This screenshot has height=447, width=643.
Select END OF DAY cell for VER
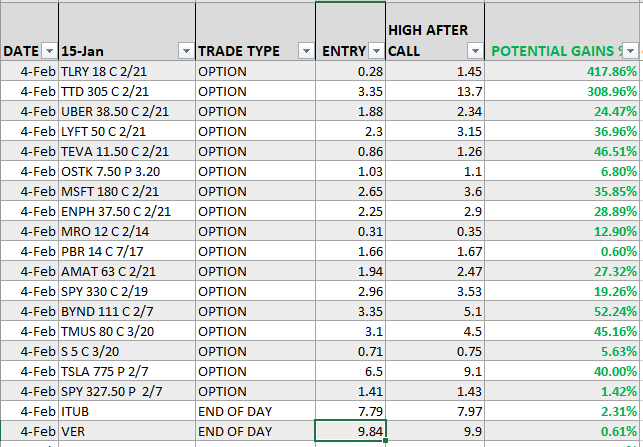click(x=255, y=431)
